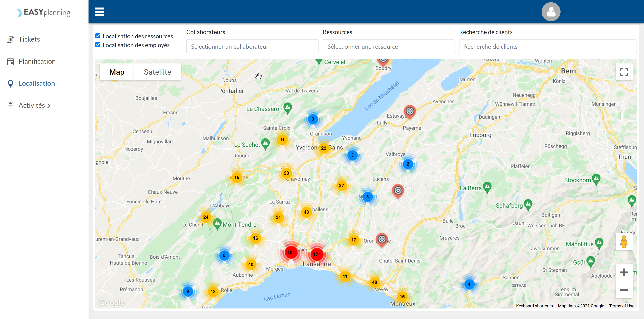Click yellow cluster 24 near Le Chenit
644x319 pixels.
[x=206, y=217]
